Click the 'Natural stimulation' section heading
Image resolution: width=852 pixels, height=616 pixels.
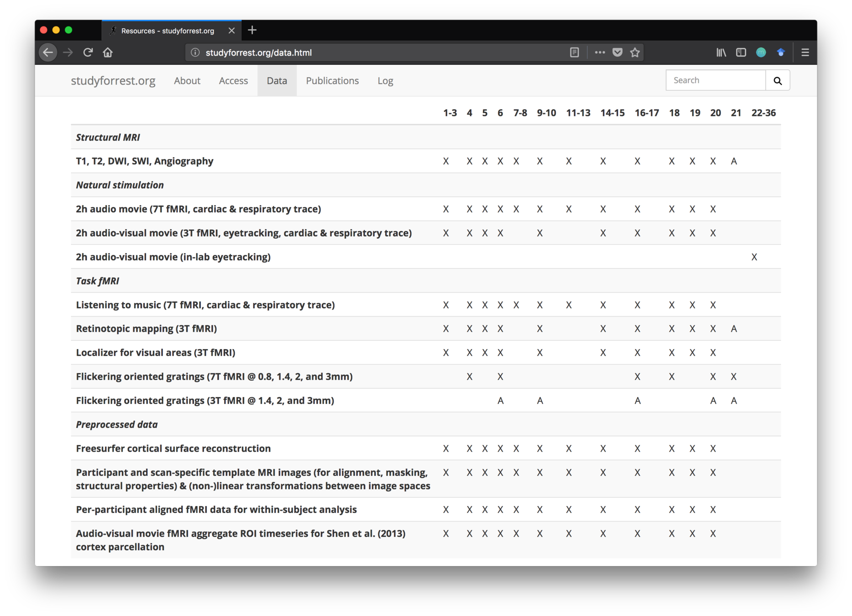click(120, 185)
